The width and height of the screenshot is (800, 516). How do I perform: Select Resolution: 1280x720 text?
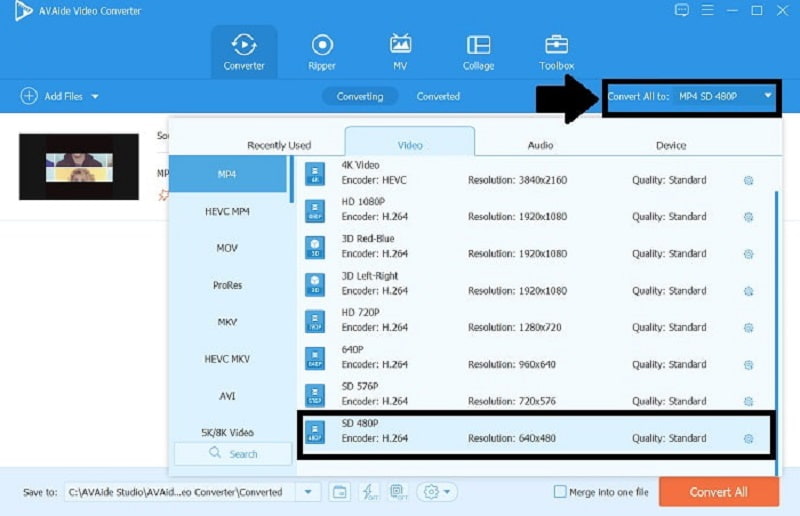tap(515, 328)
